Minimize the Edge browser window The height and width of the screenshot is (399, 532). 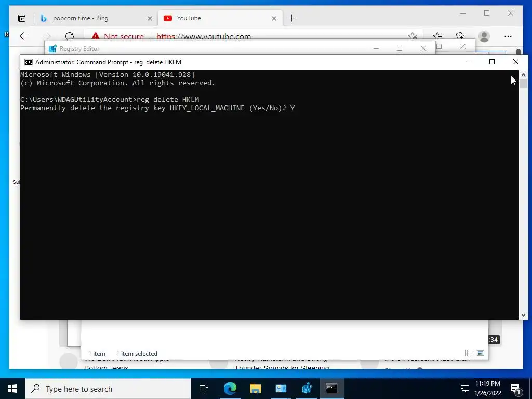pyautogui.click(x=463, y=13)
